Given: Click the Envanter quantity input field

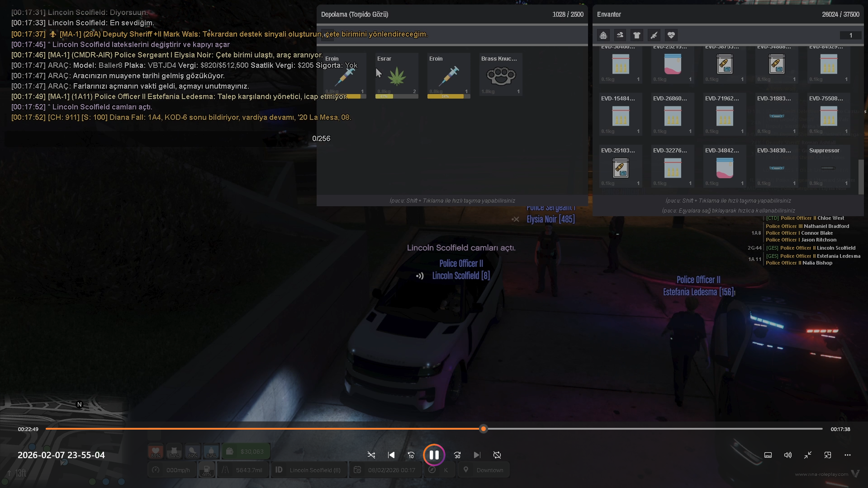Looking at the screenshot, I should click(850, 35).
